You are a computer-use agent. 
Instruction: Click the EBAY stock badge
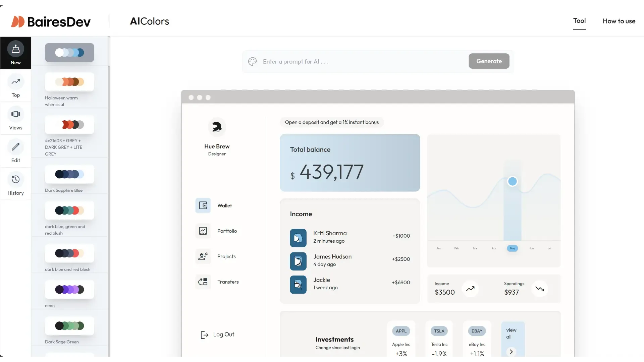coord(477,331)
